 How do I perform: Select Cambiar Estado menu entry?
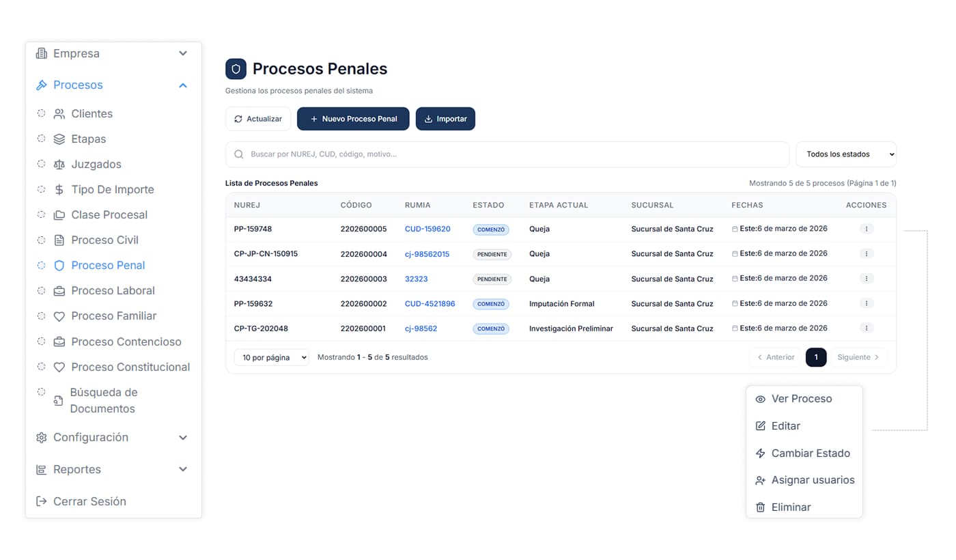pos(804,453)
